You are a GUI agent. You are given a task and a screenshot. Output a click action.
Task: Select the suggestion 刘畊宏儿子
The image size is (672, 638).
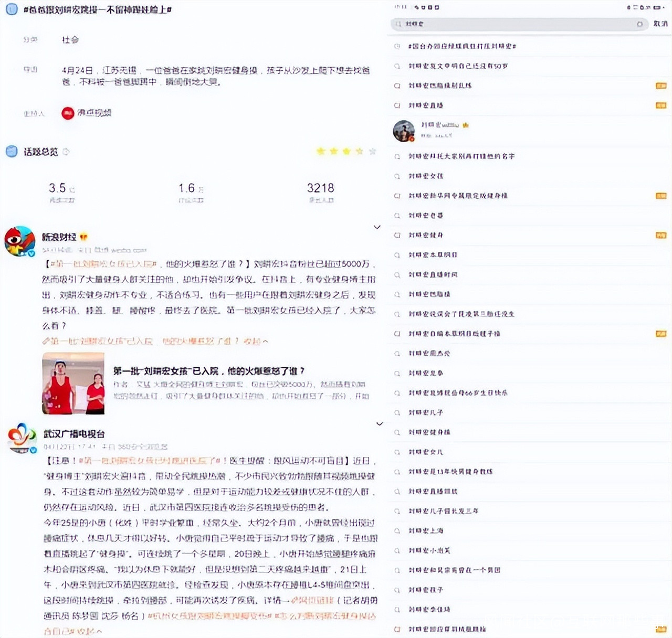coord(426,413)
